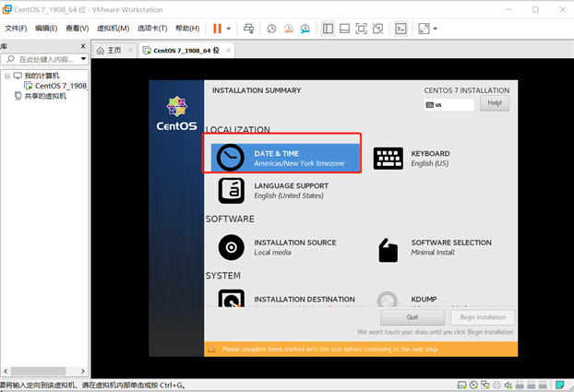The height and width of the screenshot is (392, 574).
Task: Open the 文件(F) menu
Action: click(x=16, y=29)
